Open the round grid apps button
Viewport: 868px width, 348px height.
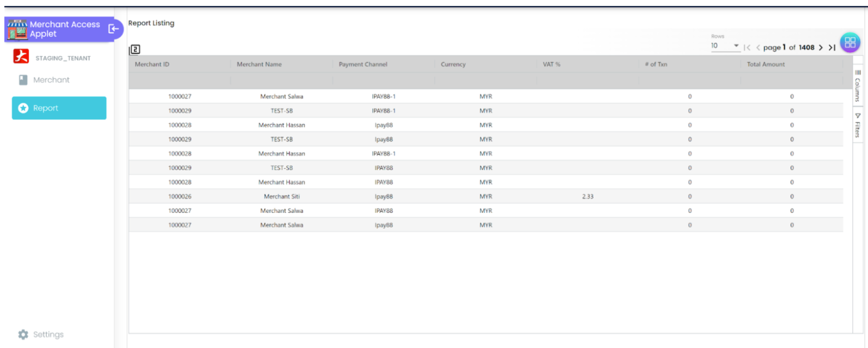(850, 42)
